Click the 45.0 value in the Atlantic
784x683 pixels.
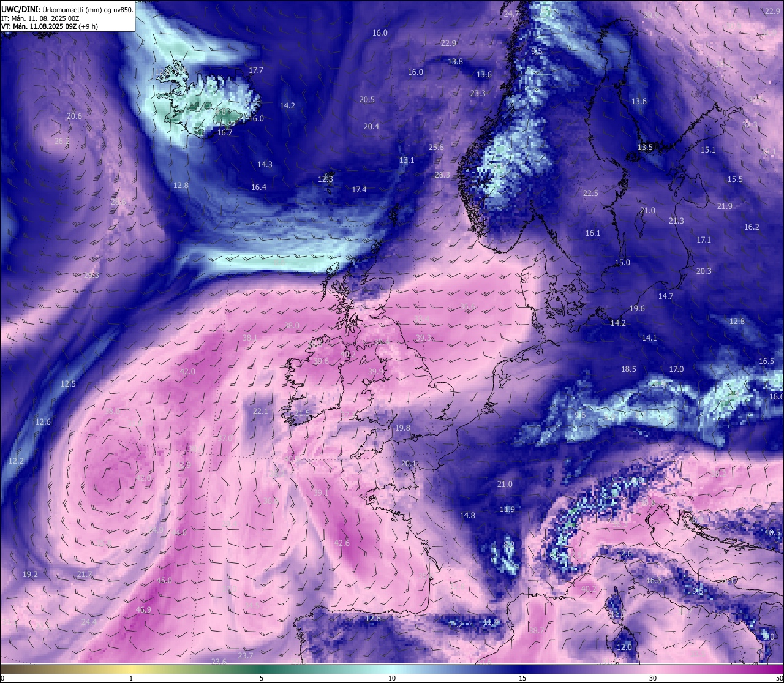164,581
